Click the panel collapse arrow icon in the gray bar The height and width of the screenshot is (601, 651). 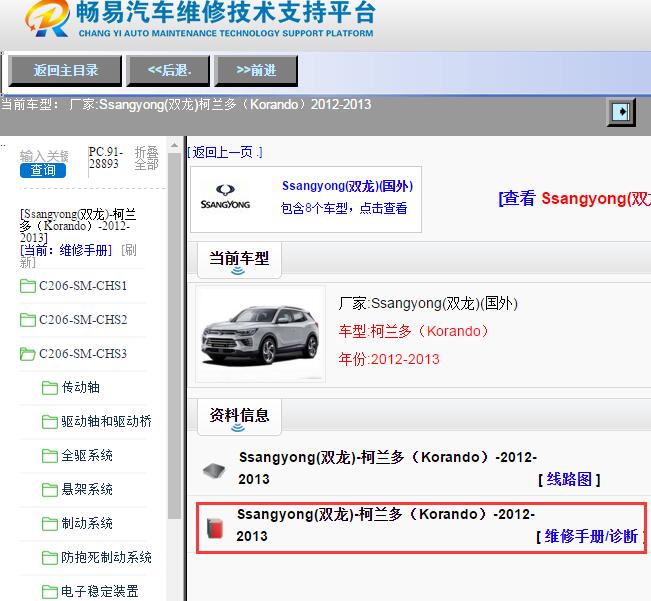click(621, 112)
